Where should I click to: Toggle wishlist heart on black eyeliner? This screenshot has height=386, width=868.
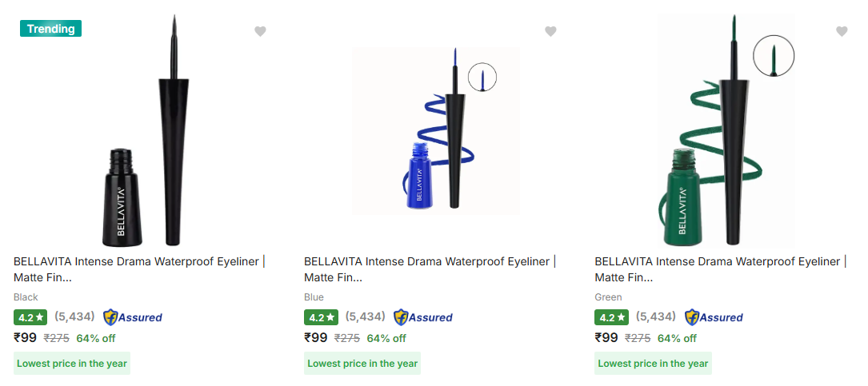(x=260, y=32)
